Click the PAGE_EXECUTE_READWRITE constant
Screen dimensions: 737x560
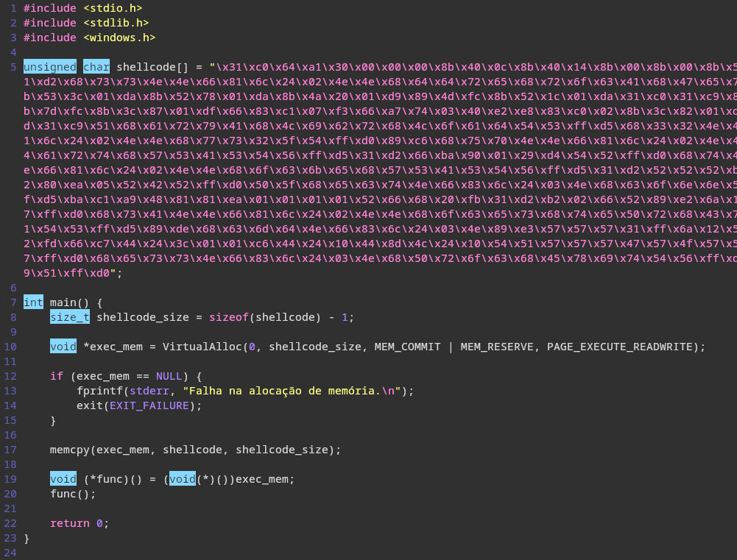tap(619, 347)
